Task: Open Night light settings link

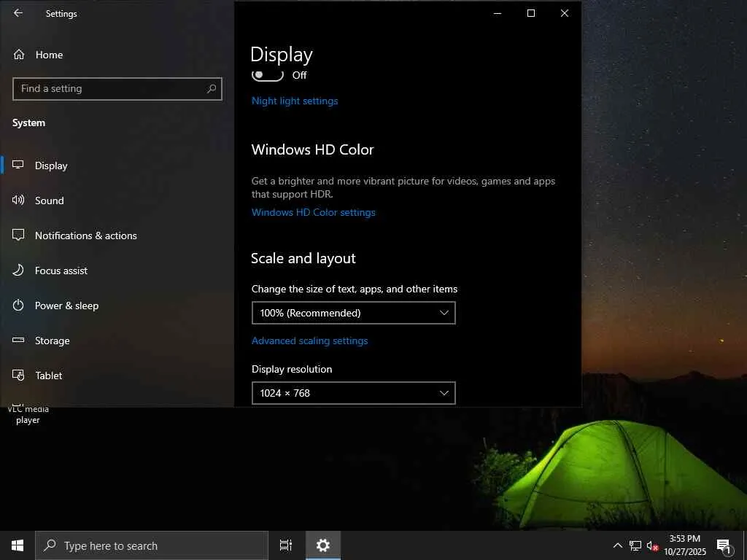Action: 295,101
